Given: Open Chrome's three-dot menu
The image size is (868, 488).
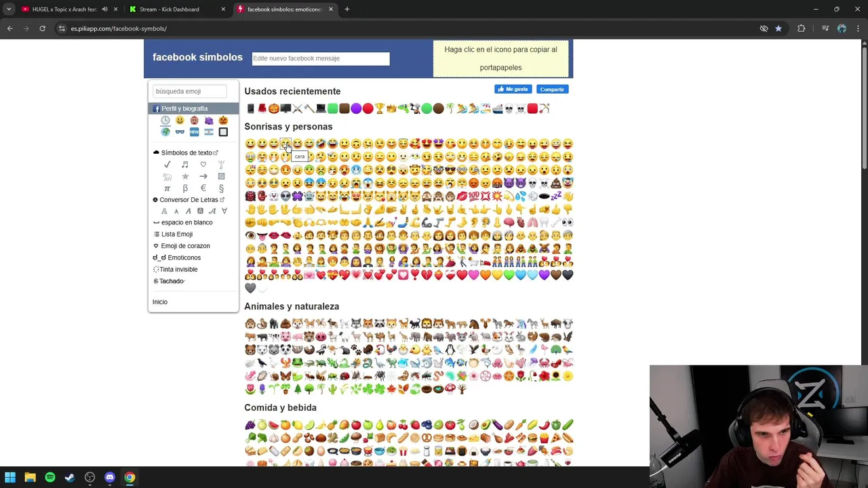Looking at the screenshot, I should pos(859,28).
